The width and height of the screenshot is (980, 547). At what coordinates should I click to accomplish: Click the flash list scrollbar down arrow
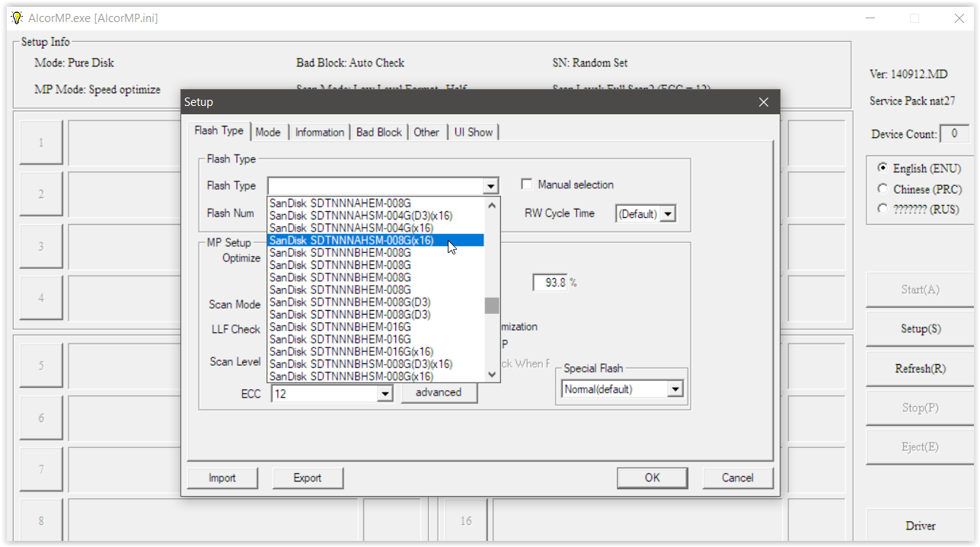tap(492, 374)
